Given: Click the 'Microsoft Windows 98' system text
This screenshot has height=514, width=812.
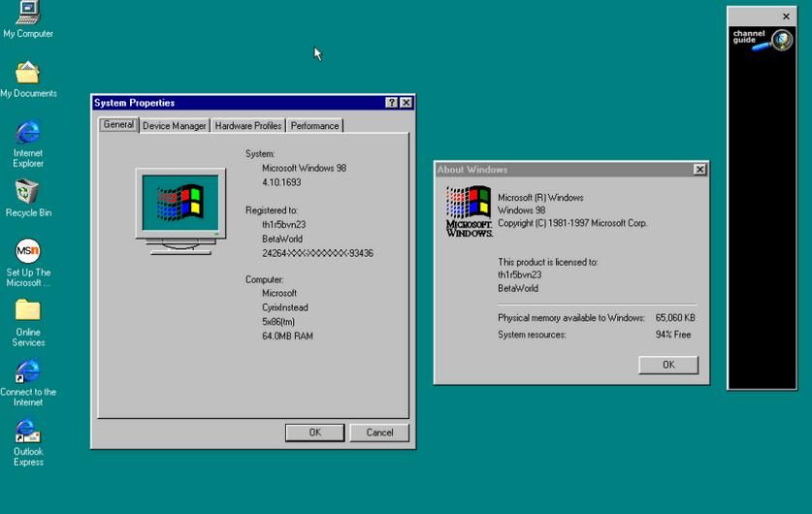Looking at the screenshot, I should (304, 168).
